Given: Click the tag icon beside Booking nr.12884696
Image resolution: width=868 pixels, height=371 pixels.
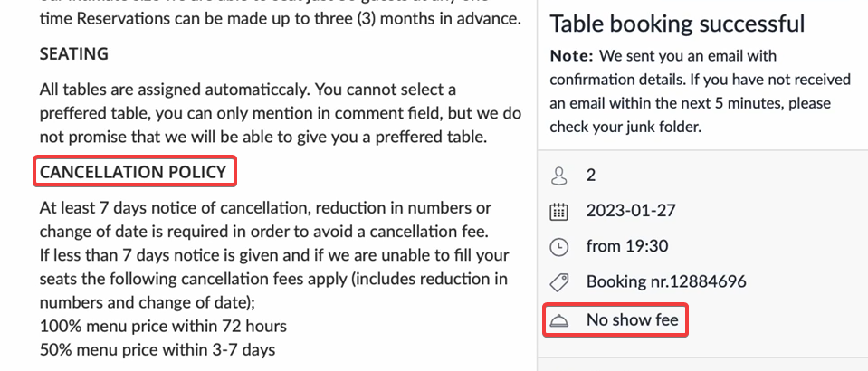Looking at the screenshot, I should [x=559, y=282].
